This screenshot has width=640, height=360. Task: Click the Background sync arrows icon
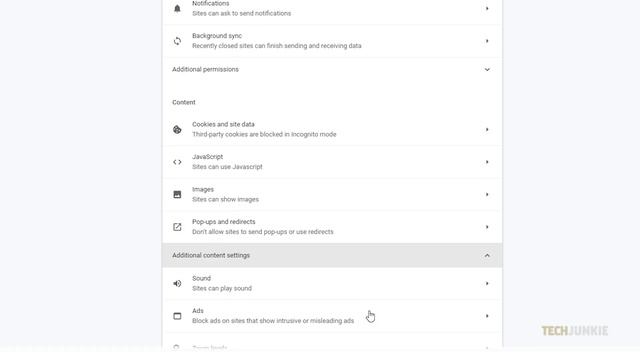coord(177,41)
